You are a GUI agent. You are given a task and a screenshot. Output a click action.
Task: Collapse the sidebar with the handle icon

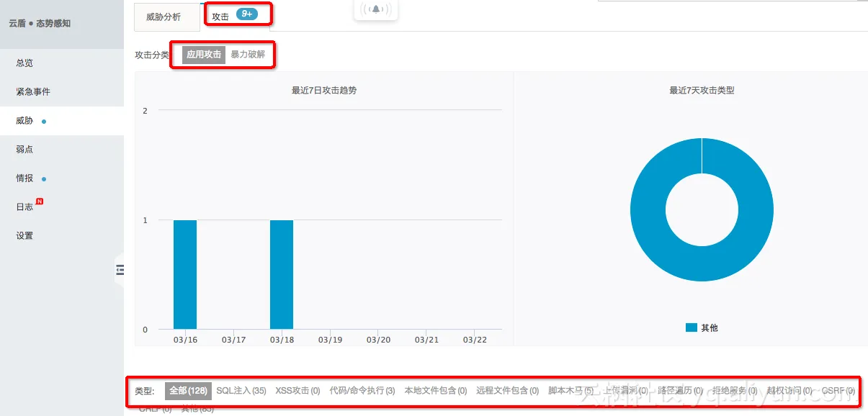point(120,270)
